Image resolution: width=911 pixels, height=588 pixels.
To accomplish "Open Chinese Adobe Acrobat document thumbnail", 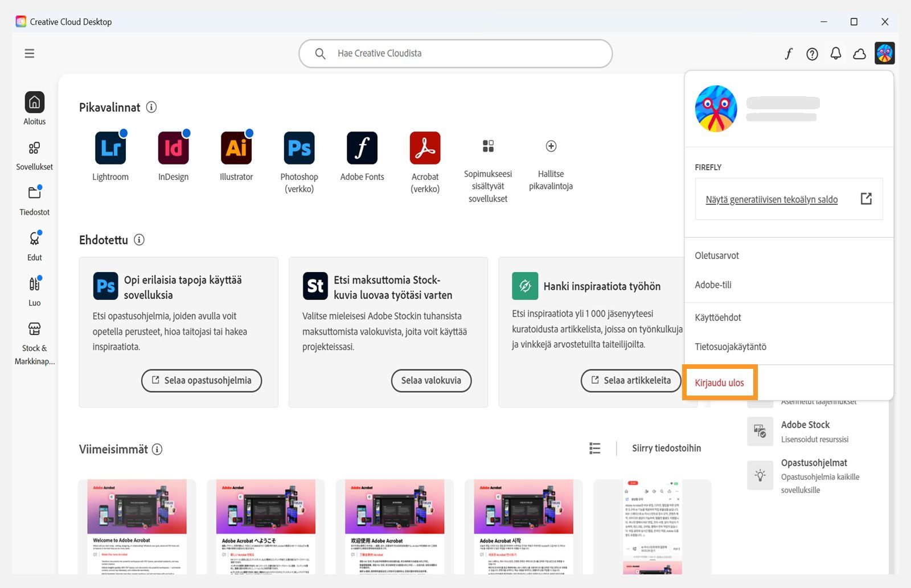I will (395, 527).
